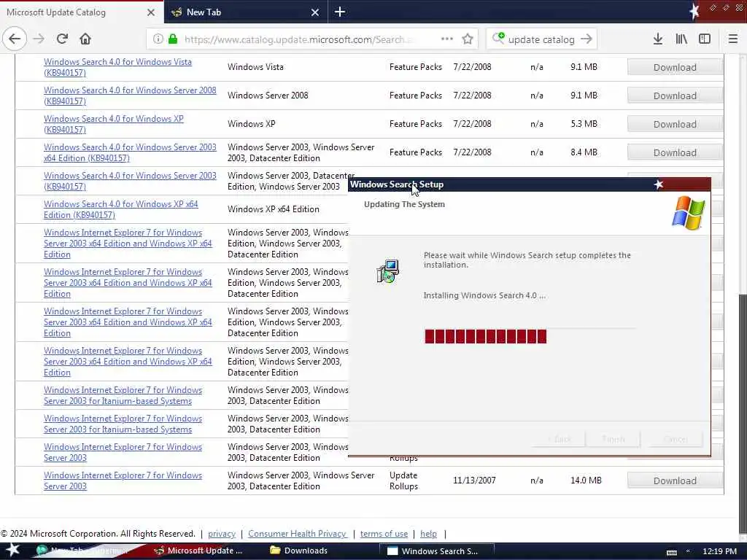Screen dimensions: 747x560
Task: Click the green secure padlock icon
Action: click(173, 39)
